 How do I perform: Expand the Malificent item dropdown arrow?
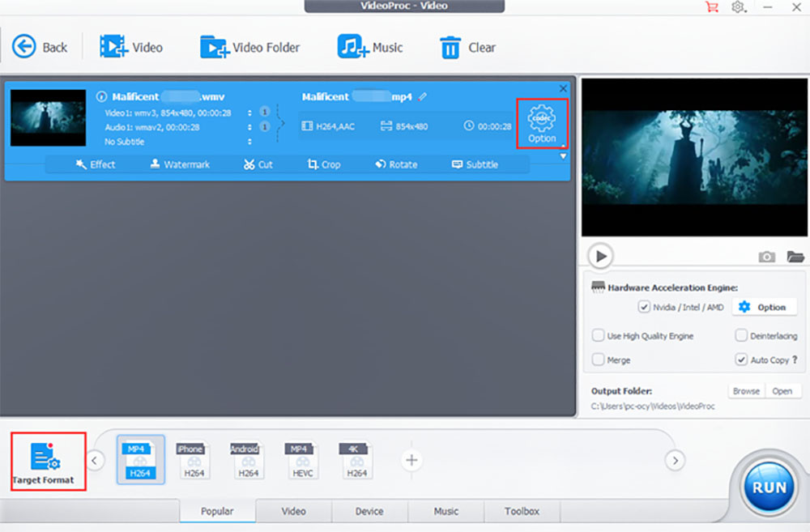coord(563,156)
